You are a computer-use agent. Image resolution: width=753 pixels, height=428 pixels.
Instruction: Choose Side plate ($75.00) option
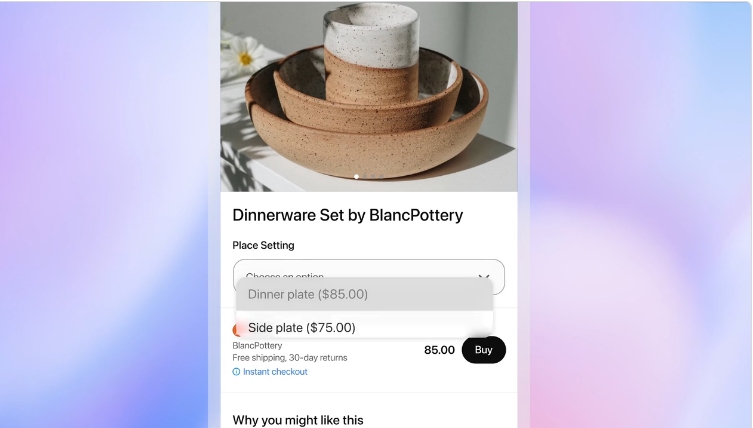click(364, 328)
